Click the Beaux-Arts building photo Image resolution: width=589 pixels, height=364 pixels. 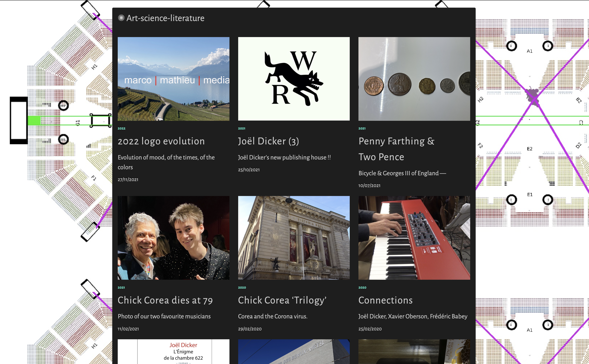coord(294,351)
